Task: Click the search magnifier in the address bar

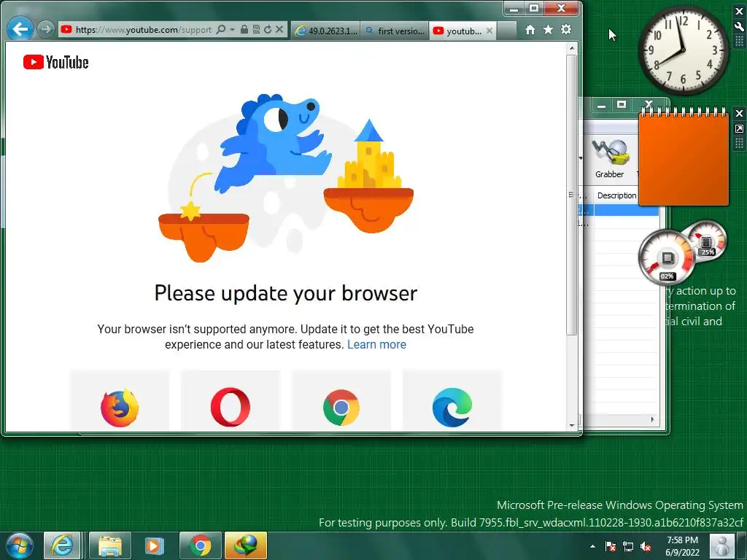Action: pyautogui.click(x=220, y=29)
